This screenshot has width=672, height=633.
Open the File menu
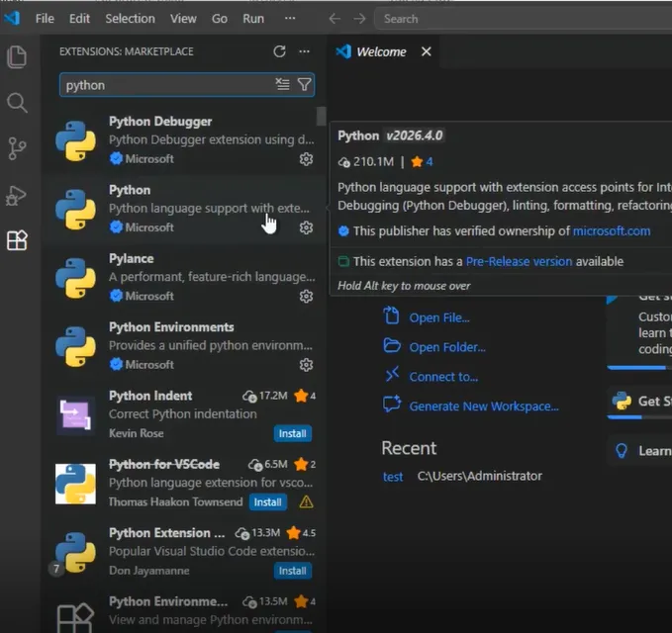(x=45, y=19)
